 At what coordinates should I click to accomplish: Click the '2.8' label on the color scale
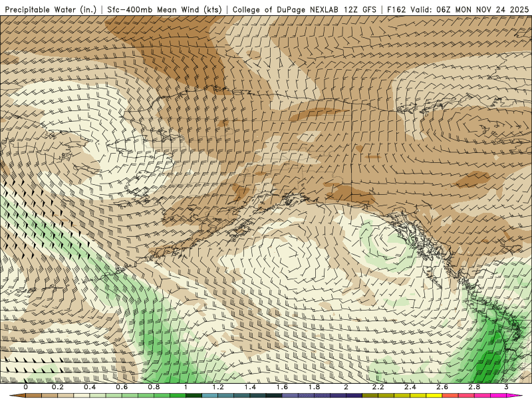(474, 387)
